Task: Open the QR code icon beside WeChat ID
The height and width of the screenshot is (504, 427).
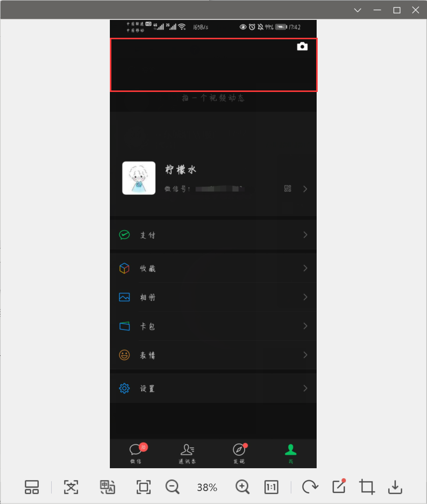Action: tap(287, 189)
